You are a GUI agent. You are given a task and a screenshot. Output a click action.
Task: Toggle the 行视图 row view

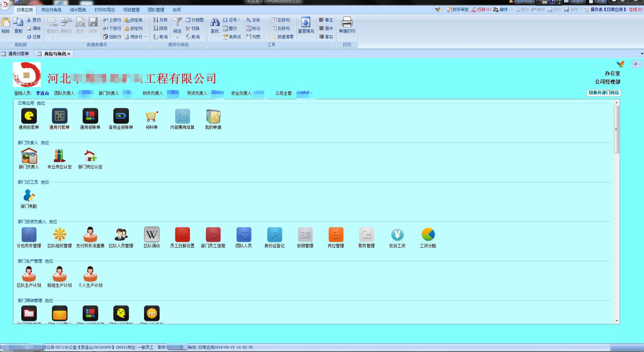point(195,20)
